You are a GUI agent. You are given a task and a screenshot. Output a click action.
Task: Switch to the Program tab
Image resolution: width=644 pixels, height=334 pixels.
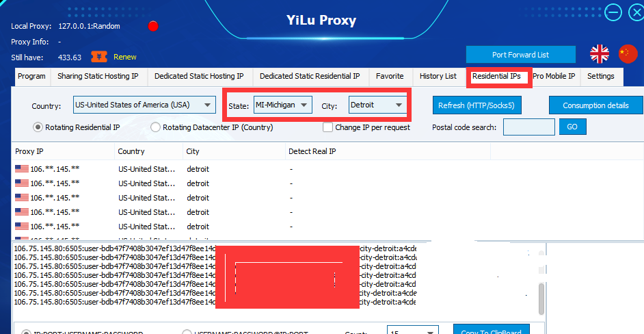click(x=32, y=77)
